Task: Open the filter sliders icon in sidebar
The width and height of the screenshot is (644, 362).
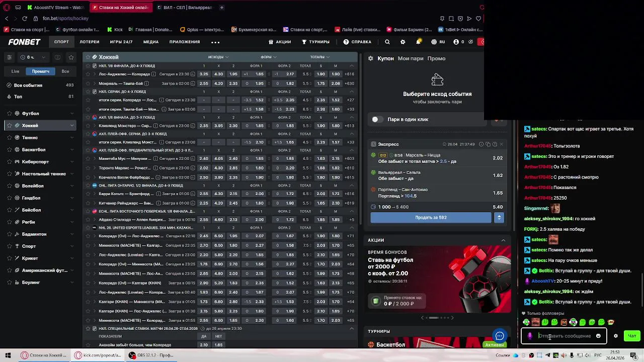Action: [x=9, y=57]
